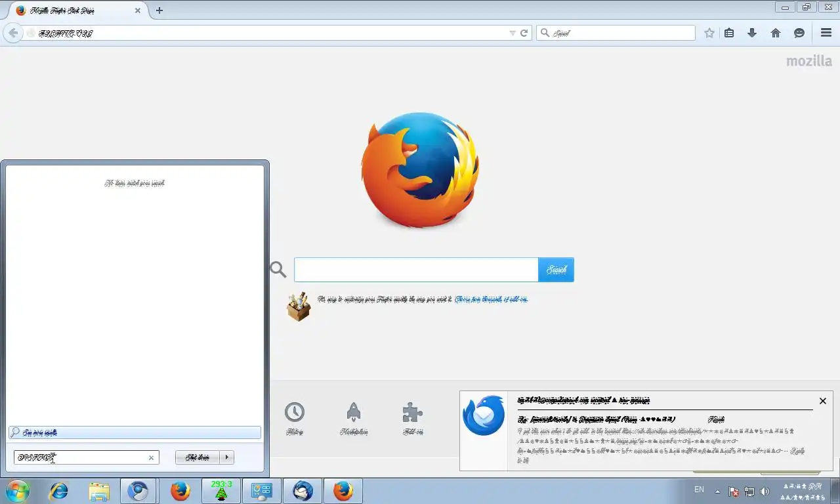Open a new tab with the plus button
840x504 pixels.
(159, 10)
